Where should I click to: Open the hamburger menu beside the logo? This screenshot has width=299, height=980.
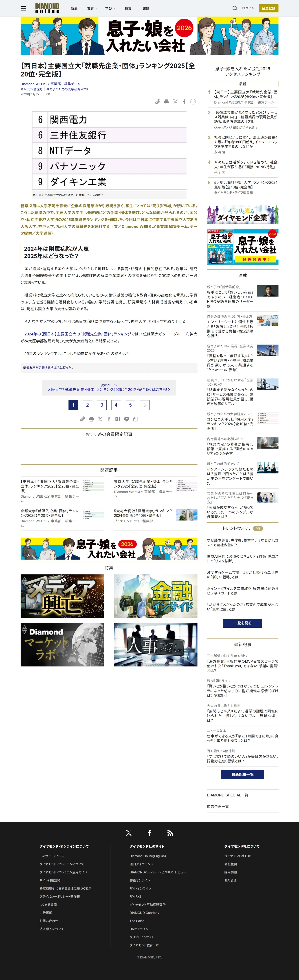(x=23, y=8)
